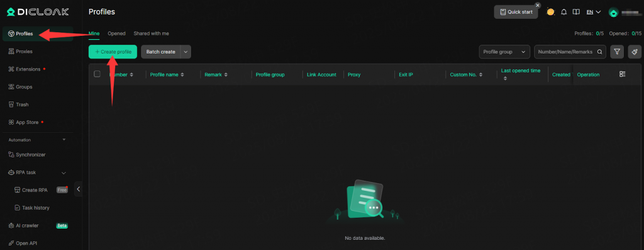Switch to the Mine tab
Viewport: 644px width, 250px height.
tap(94, 33)
